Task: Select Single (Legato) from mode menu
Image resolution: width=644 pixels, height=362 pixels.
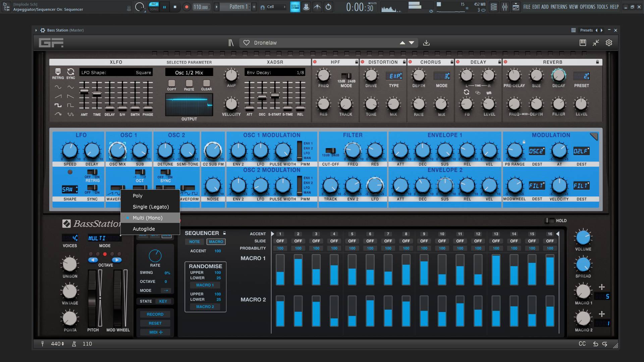Action: pos(150,207)
